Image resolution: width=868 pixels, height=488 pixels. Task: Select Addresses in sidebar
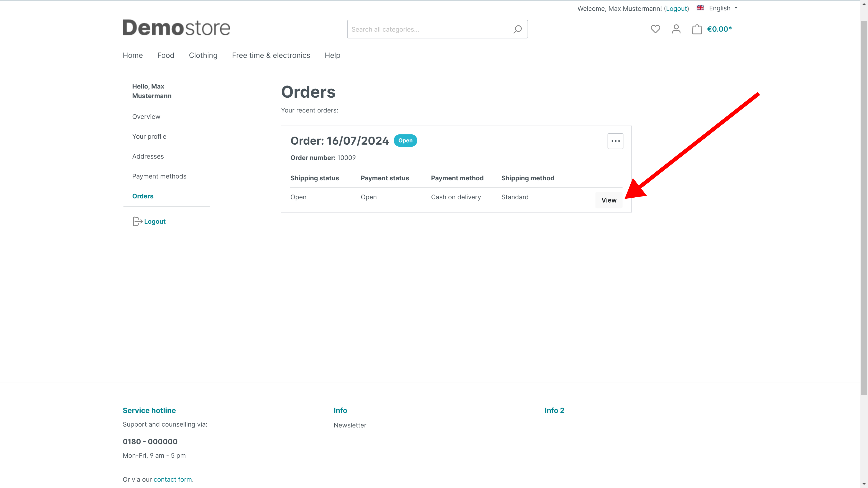pos(148,156)
